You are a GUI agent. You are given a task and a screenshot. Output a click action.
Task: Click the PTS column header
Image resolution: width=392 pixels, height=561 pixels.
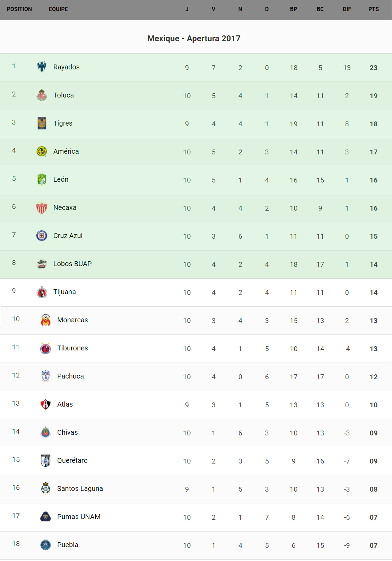pyautogui.click(x=373, y=9)
